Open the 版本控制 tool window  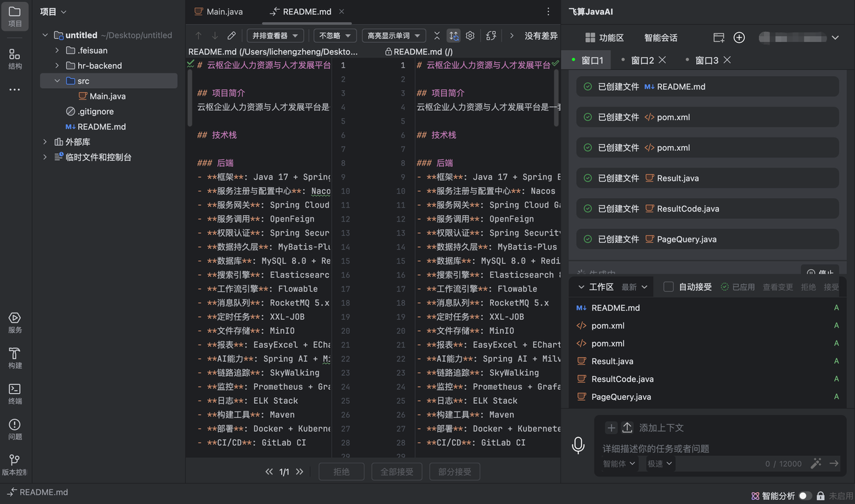[15, 465]
